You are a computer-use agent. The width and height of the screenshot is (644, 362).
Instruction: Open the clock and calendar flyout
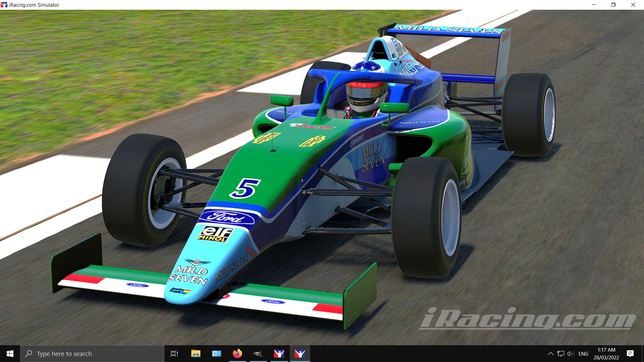606,354
